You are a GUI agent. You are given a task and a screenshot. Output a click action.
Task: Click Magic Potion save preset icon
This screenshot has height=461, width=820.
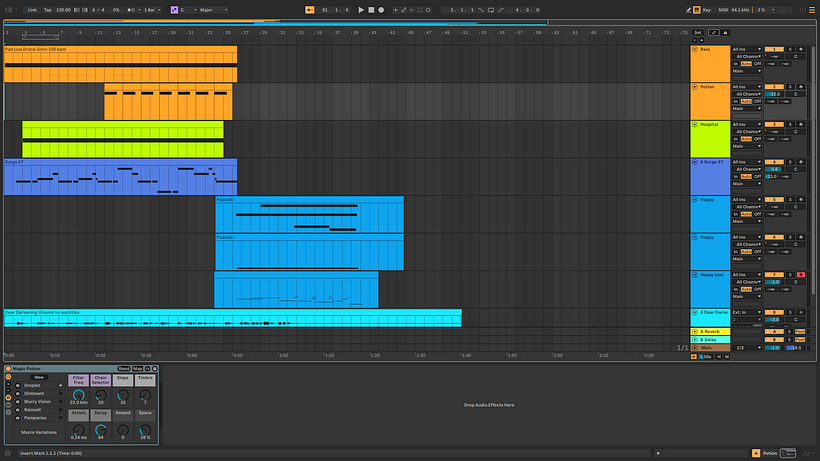pyautogui.click(x=155, y=368)
